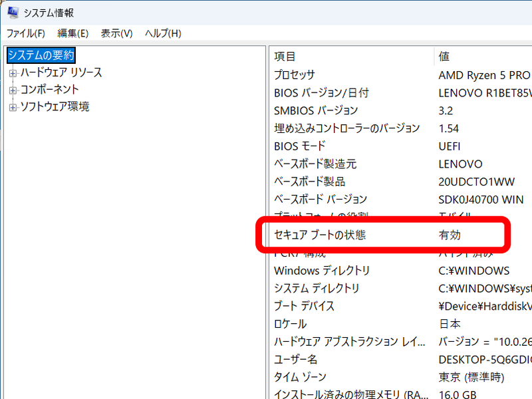Click the LENOVO baseboard manufacturer value
Screen dimensions: 532x399
click(x=460, y=164)
